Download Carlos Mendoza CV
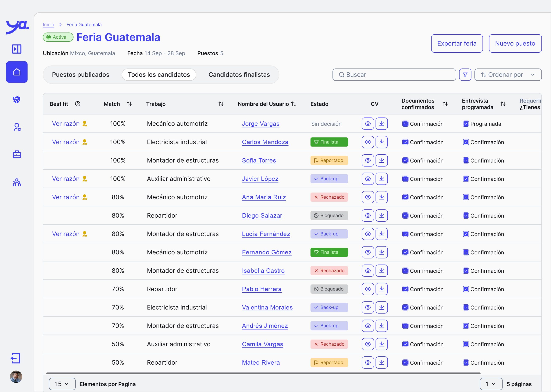 [382, 142]
